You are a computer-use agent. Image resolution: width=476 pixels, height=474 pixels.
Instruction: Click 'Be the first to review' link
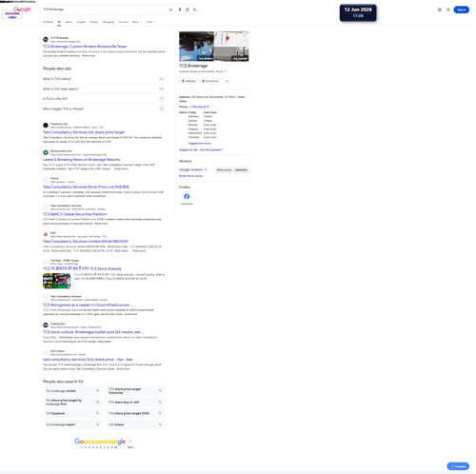tap(191, 176)
